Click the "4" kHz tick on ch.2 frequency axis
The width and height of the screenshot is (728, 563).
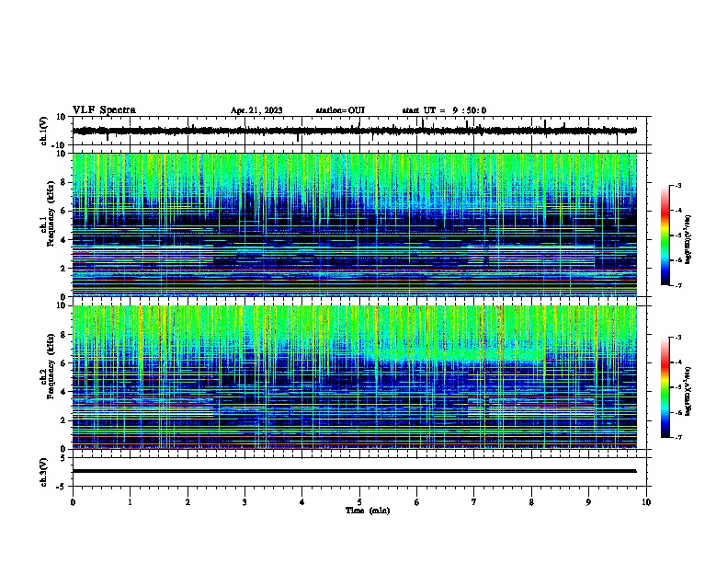63,392
